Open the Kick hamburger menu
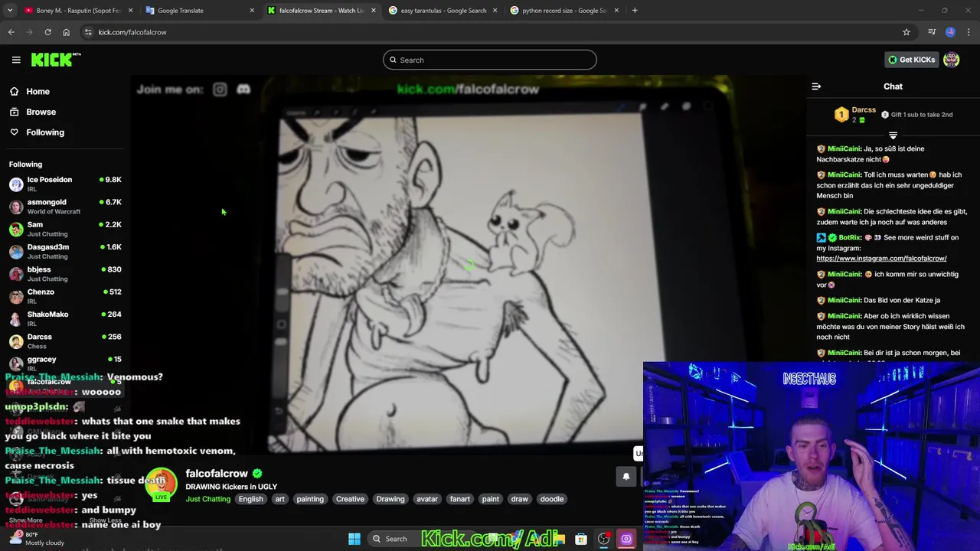Screen dimensions: 980x551 (16, 60)
